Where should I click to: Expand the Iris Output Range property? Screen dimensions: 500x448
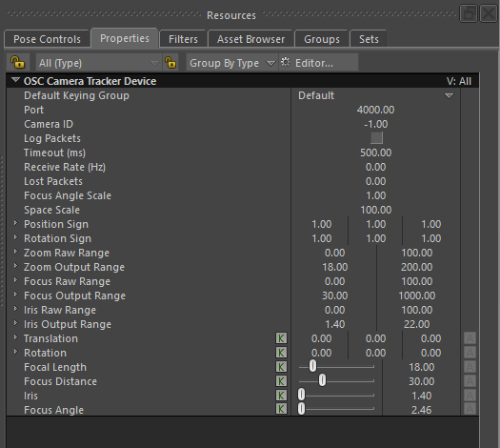(x=15, y=323)
